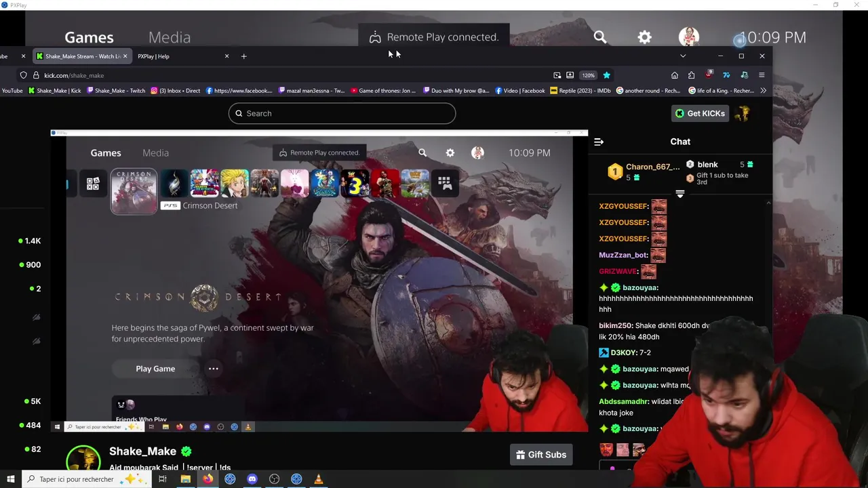Select Media tab in background PXPlay window
The height and width of the screenshot is (488, 868).
tap(170, 37)
